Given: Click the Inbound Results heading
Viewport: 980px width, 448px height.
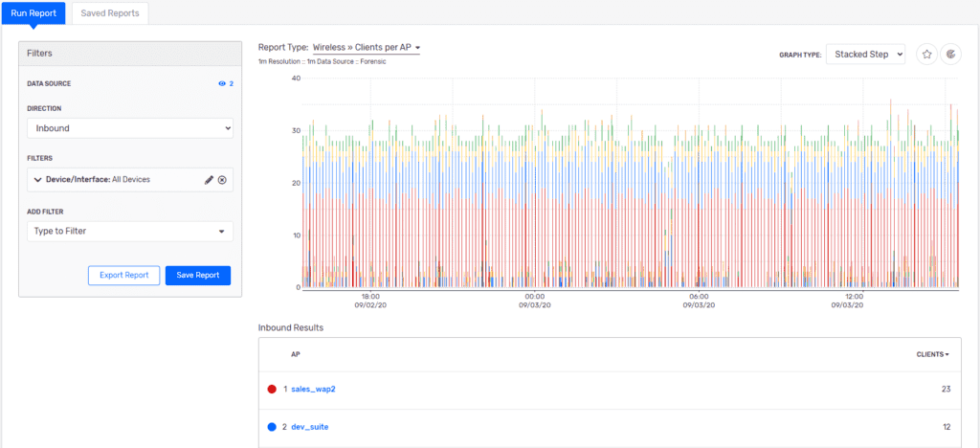Looking at the screenshot, I should coord(291,327).
